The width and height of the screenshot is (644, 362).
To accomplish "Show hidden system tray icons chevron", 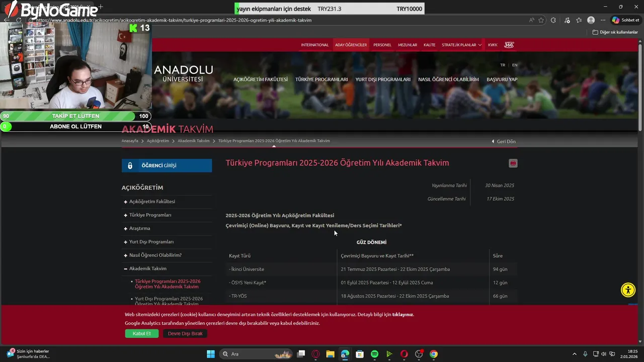I will [575, 354].
